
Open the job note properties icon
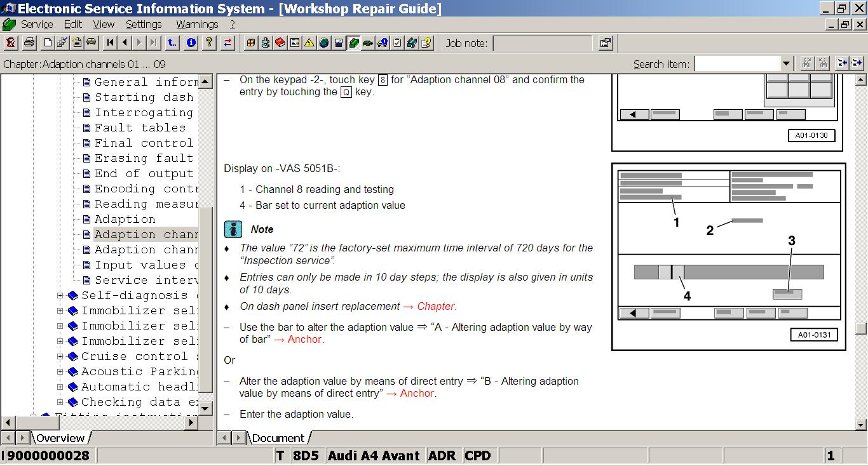605,43
